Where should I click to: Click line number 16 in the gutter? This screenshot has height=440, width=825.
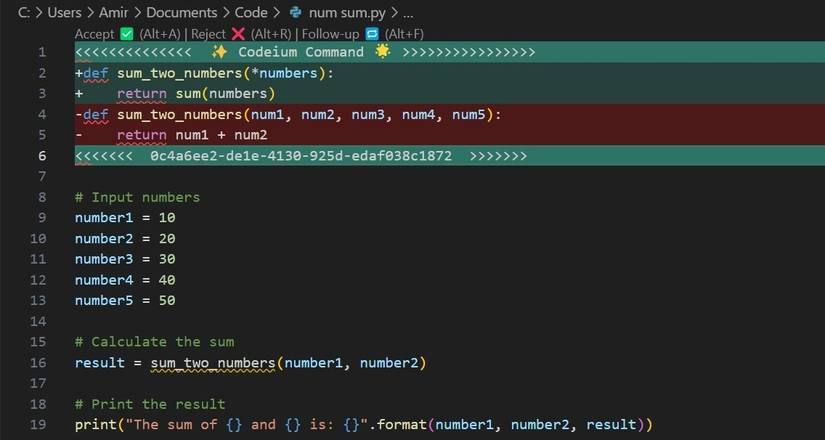(x=38, y=363)
